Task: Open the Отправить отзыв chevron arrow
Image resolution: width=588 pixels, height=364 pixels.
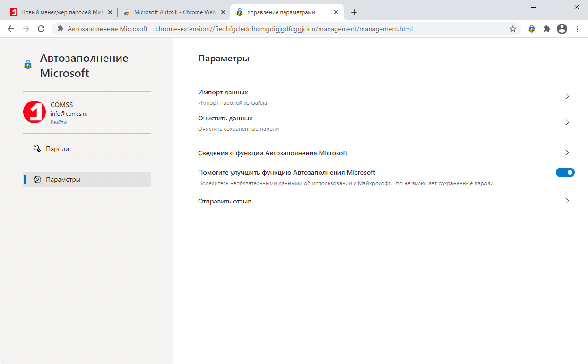Action: [567, 201]
